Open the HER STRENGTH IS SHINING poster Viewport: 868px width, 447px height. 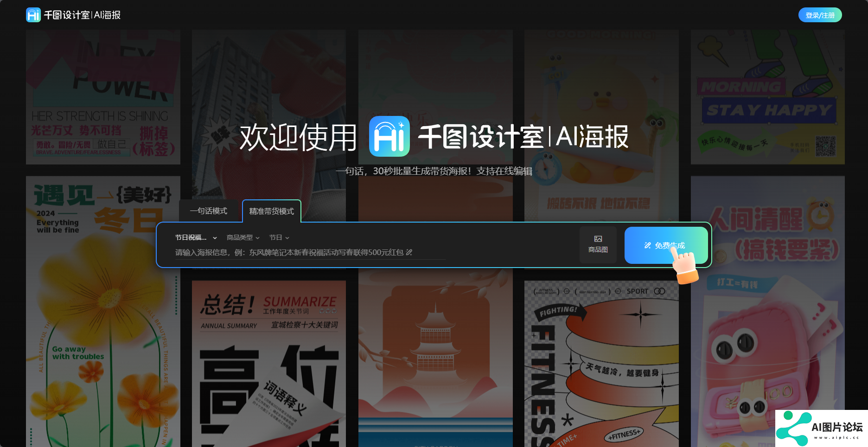point(103,97)
